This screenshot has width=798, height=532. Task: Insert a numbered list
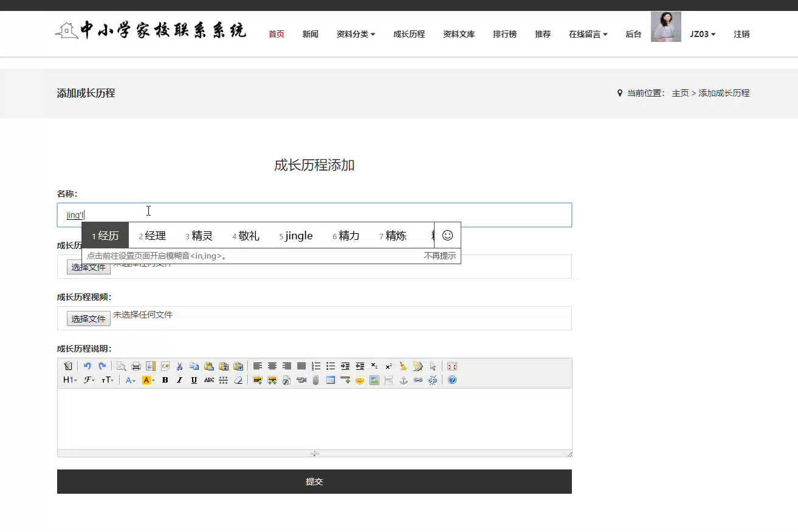(x=316, y=366)
